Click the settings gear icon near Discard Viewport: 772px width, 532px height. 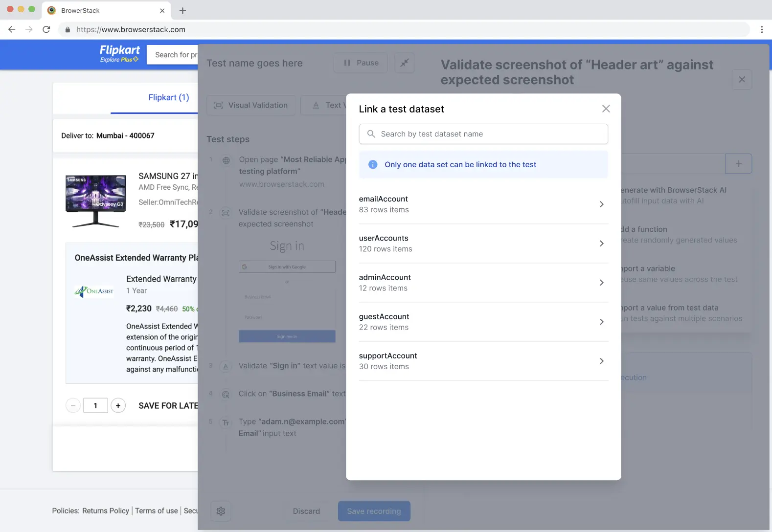click(x=221, y=511)
